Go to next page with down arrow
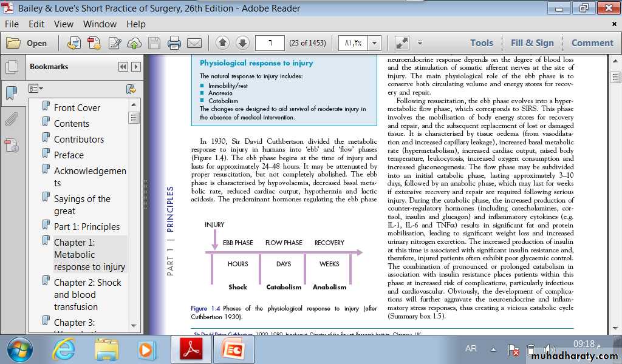622x364 pixels. tap(242, 43)
